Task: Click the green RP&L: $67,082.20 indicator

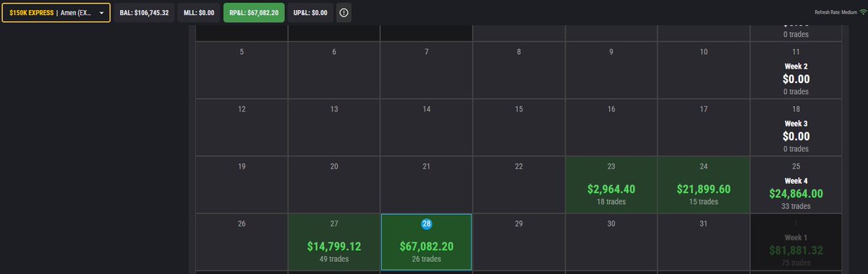Action: pos(253,13)
